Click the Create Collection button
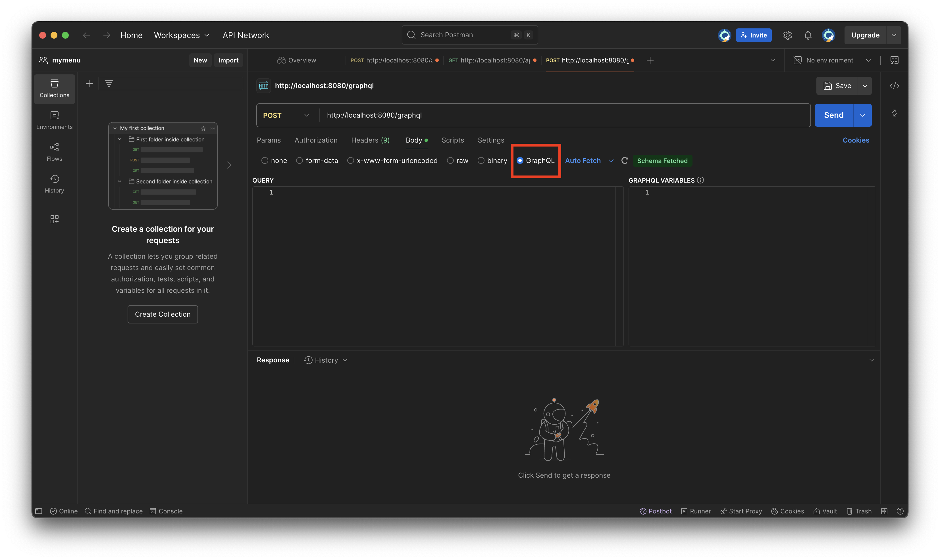 tap(163, 314)
